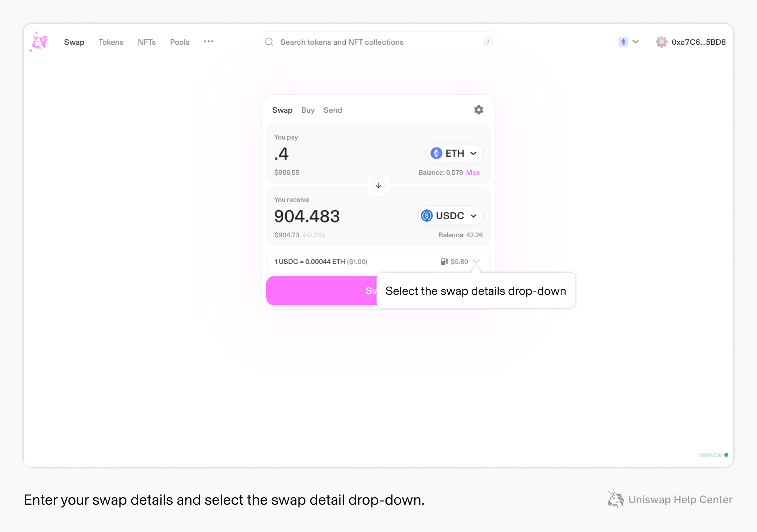Click the reverse swap direction arrow
Image resolution: width=757 pixels, height=532 pixels.
(x=378, y=185)
